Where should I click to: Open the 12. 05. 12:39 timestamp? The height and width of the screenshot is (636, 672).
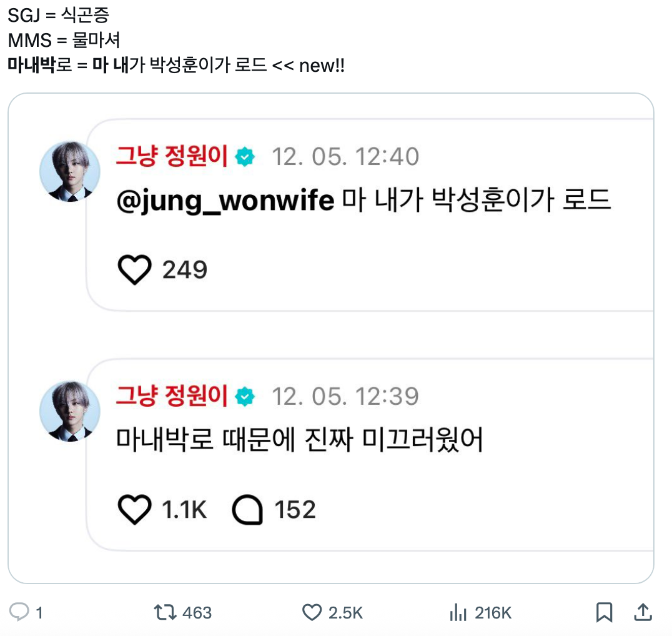click(345, 396)
